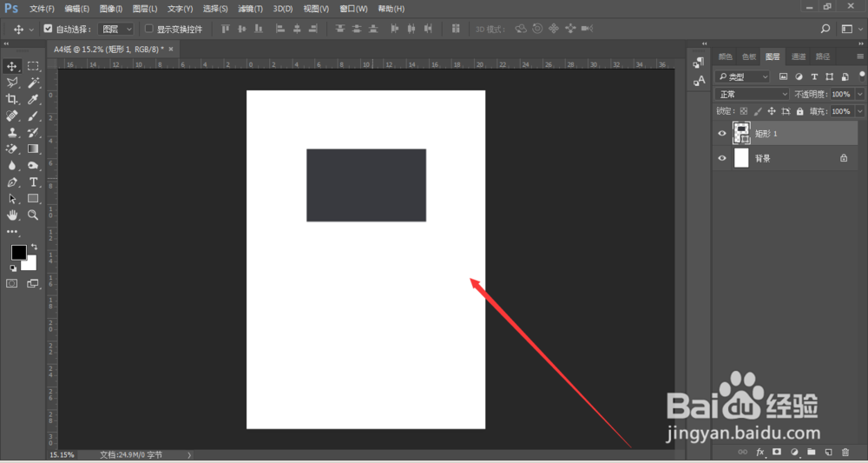Expand the 不透明度 opacity slider arrow

point(859,94)
